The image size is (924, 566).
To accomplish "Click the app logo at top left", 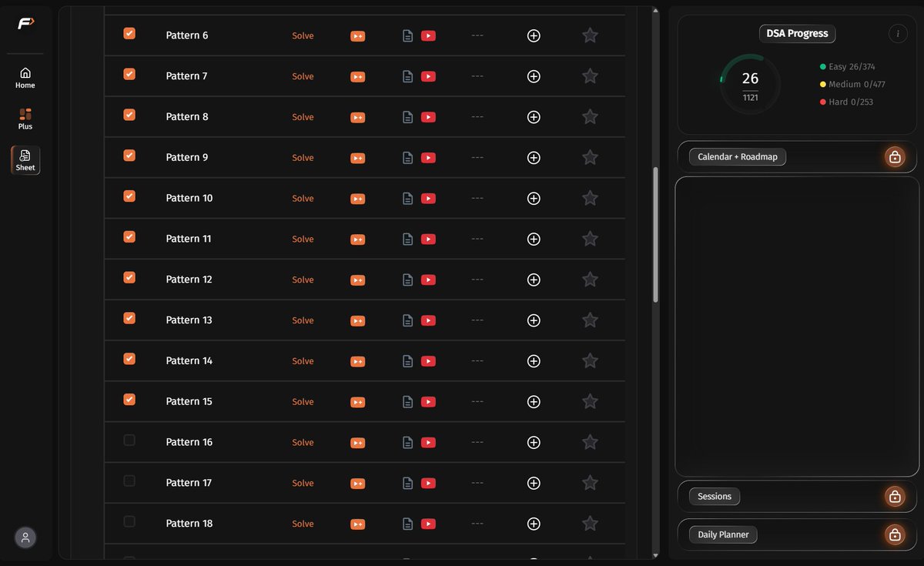I will pos(26,23).
